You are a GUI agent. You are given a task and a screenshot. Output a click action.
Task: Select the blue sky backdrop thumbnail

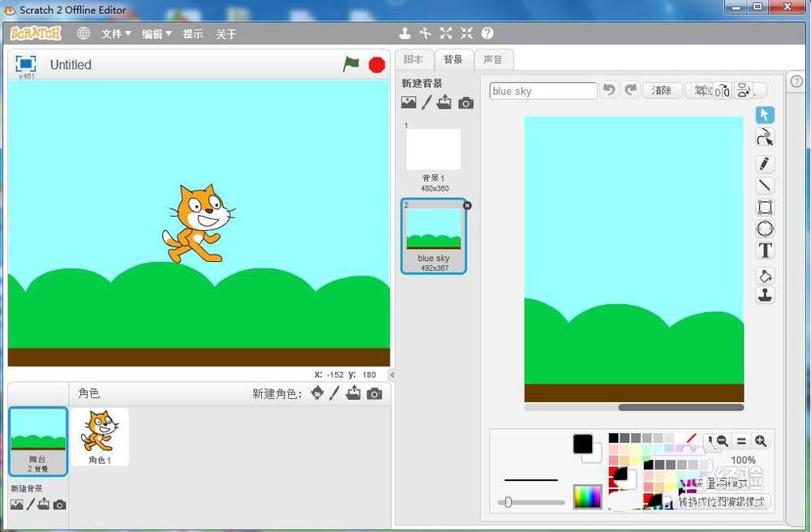(433, 234)
